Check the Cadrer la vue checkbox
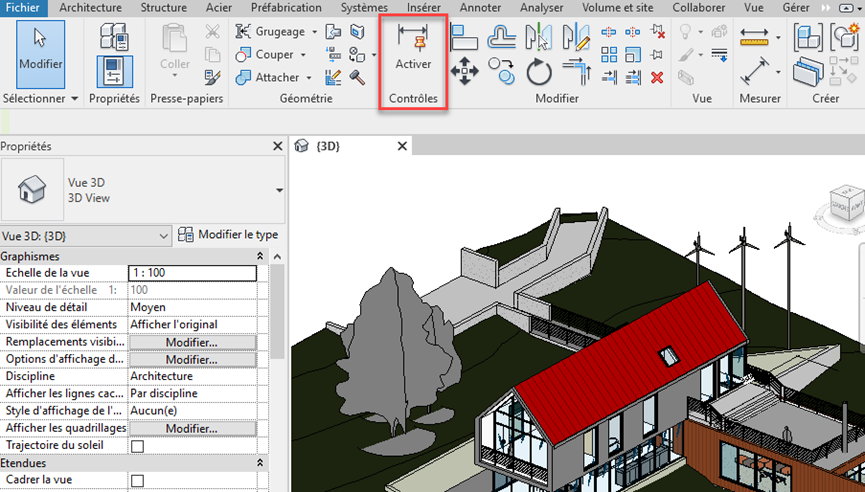Screen dimensions: 865x492 pyautogui.click(x=137, y=481)
